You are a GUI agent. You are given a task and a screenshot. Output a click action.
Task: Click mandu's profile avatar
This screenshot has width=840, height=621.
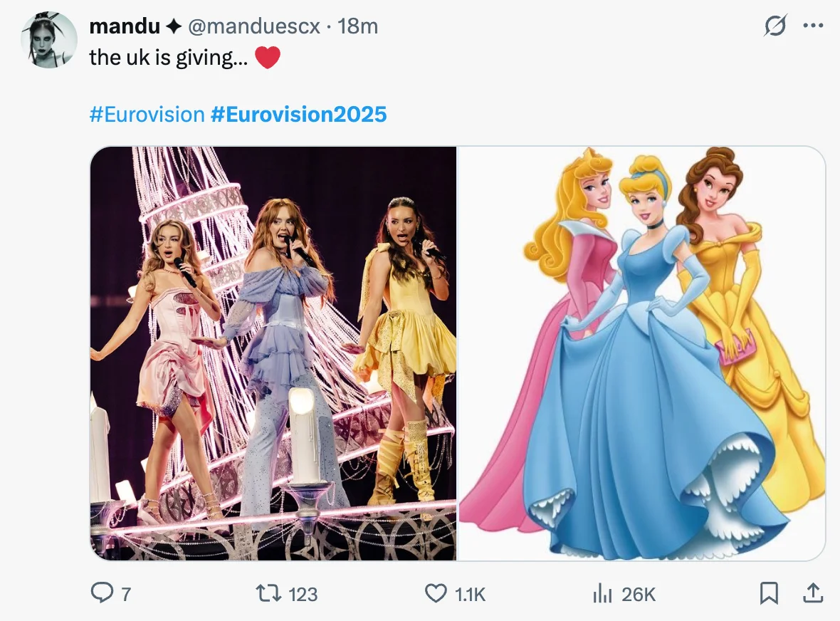point(49,41)
